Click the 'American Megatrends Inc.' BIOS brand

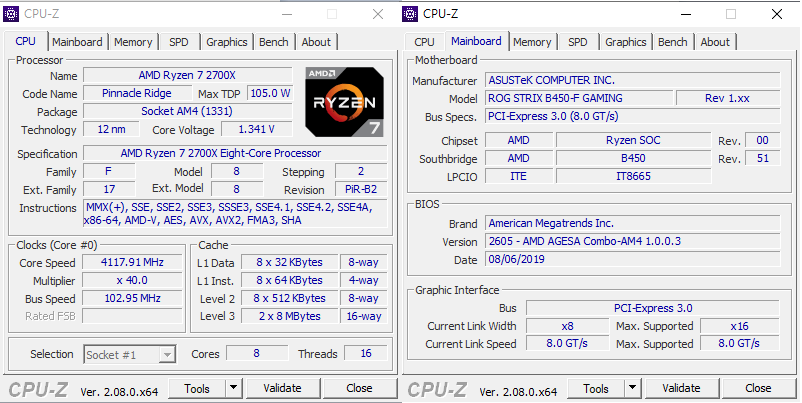(x=633, y=223)
